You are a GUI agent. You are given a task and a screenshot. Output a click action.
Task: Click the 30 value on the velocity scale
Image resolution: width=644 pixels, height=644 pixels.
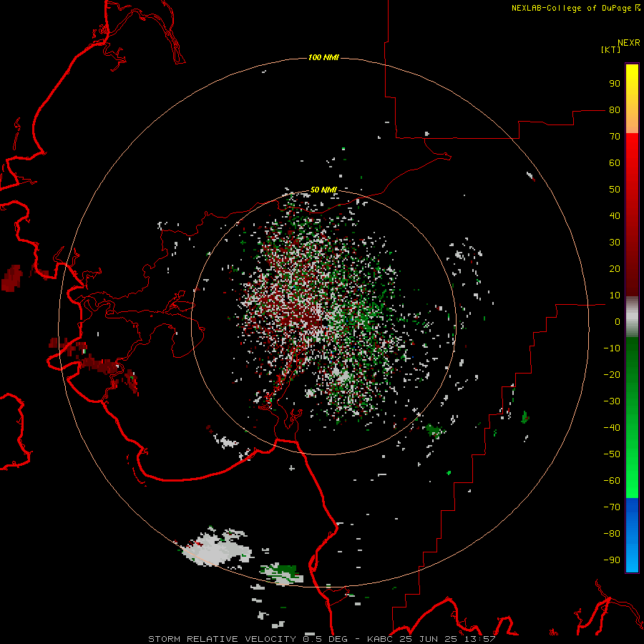click(x=615, y=243)
